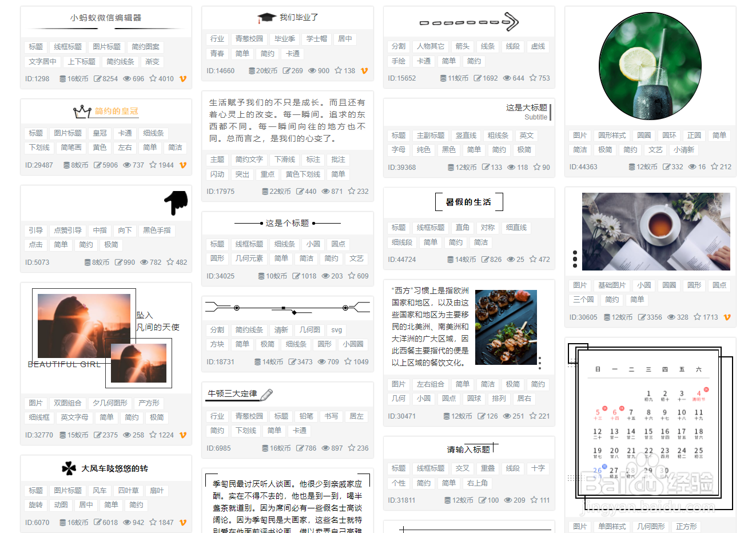Viewport: 756px width, 533px height.
Task: Star the pointing hand template ID:5073
Action: pyautogui.click(x=170, y=262)
